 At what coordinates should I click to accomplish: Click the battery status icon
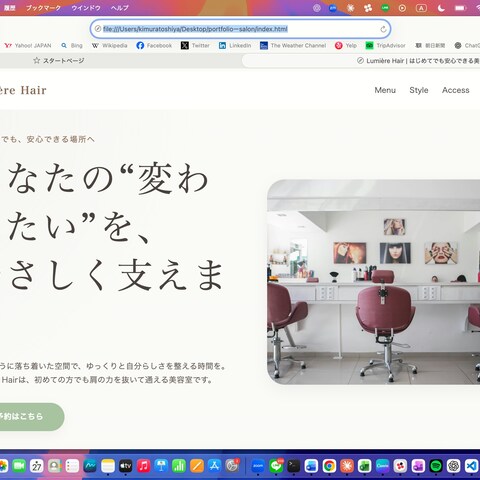[460, 8]
